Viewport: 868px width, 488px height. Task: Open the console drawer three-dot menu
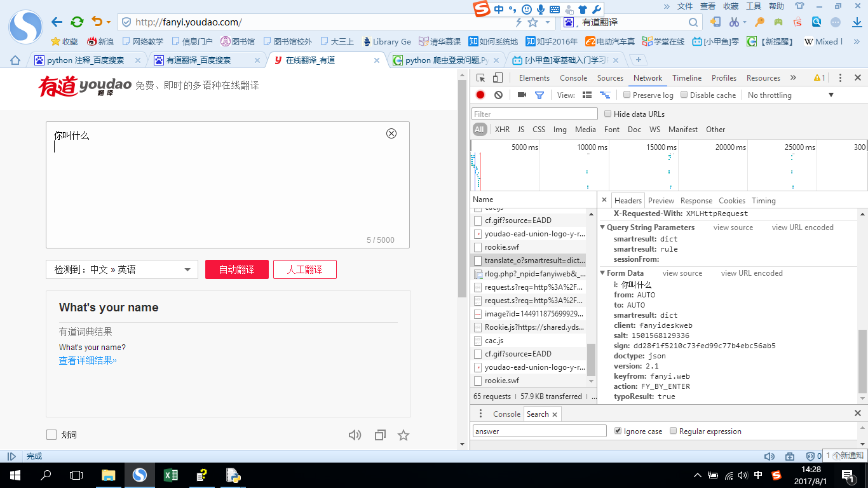tap(480, 414)
